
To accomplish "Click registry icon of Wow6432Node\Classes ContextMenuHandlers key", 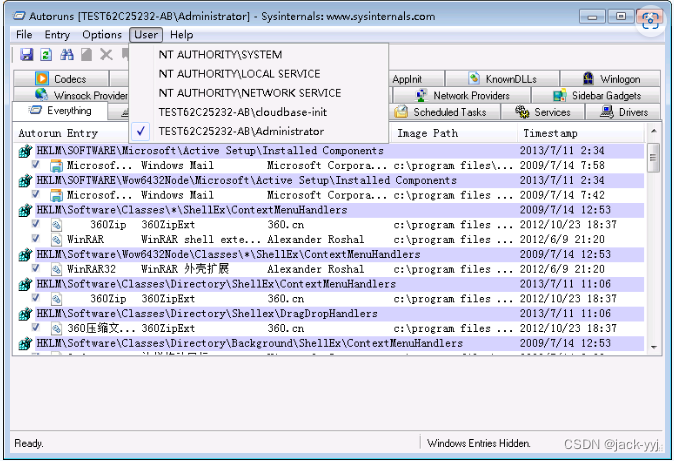I will click(25, 255).
